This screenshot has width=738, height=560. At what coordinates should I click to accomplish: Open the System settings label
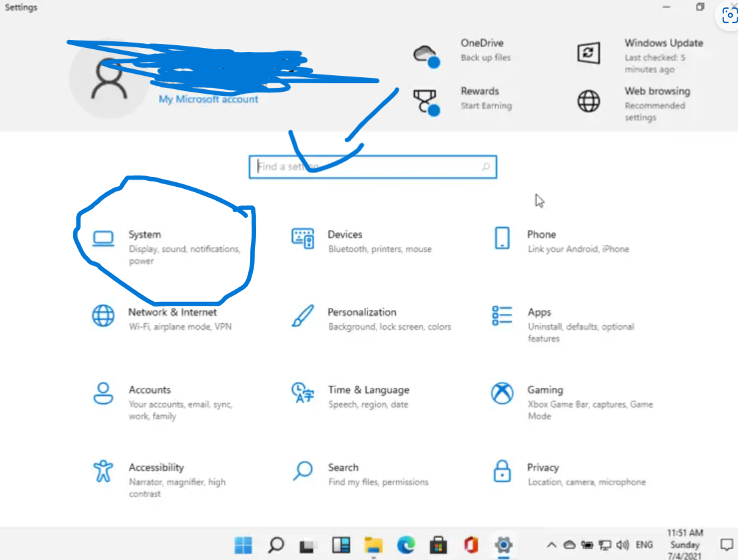point(145,234)
